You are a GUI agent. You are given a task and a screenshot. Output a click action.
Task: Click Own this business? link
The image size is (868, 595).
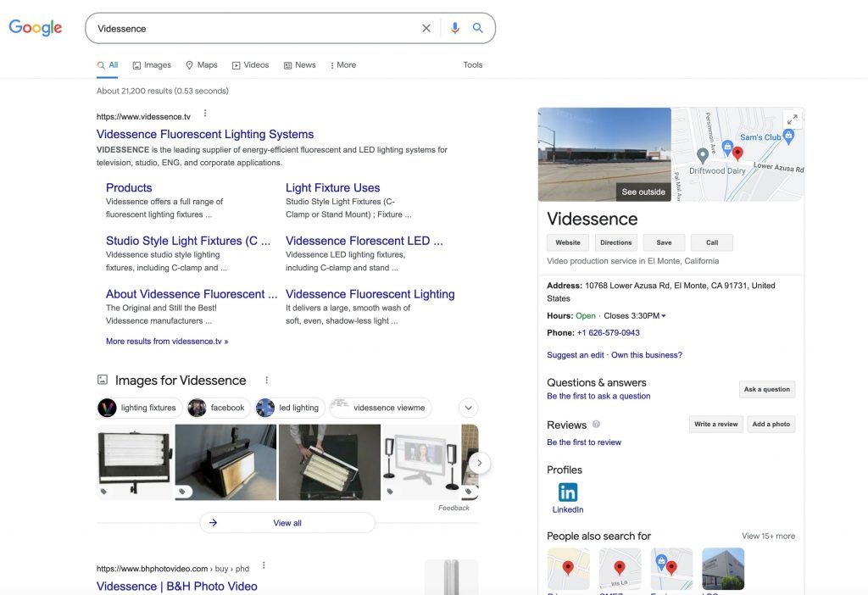point(647,355)
